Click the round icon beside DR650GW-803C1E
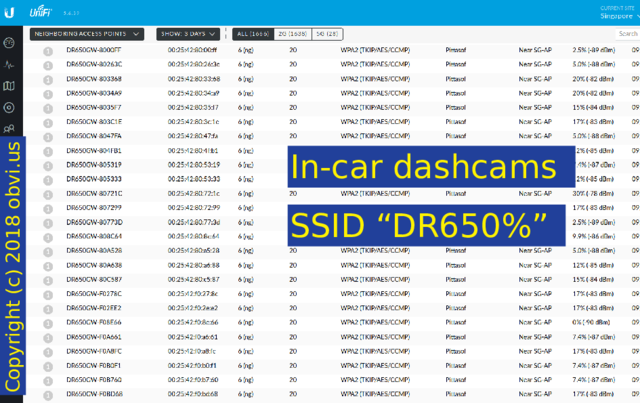The width and height of the screenshot is (640, 403). click(48, 123)
